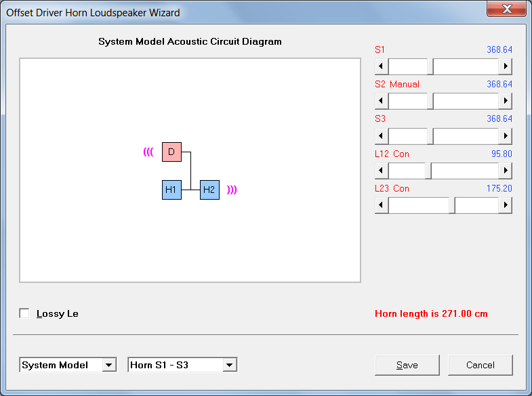This screenshot has height=396, width=532.
Task: Click the H2 horn block in diagram
Action: pos(209,190)
